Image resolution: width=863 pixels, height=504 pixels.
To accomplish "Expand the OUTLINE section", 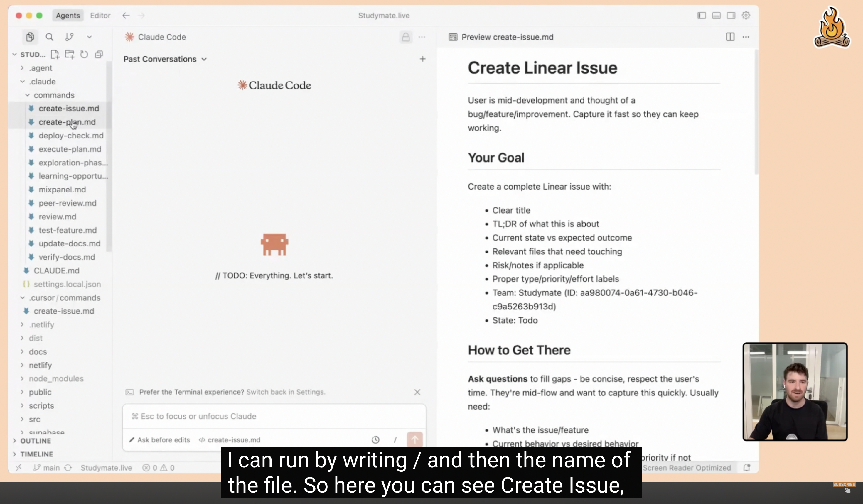I will point(35,441).
